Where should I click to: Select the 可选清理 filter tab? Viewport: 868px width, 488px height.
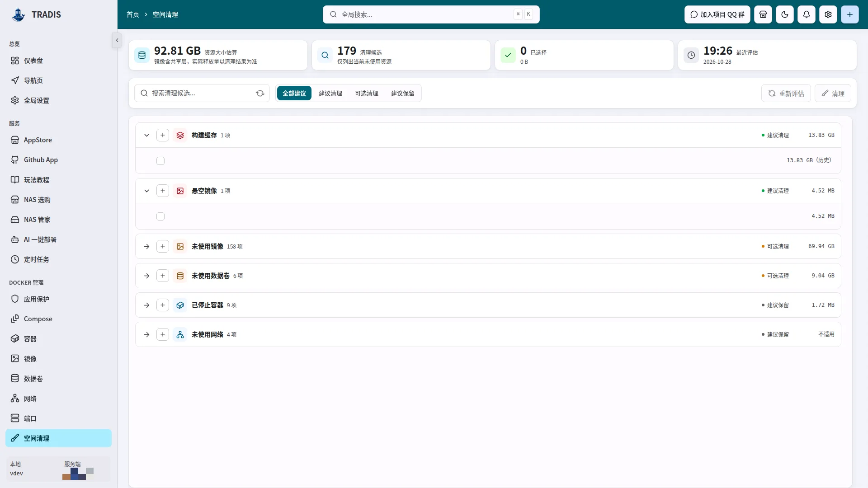point(367,93)
